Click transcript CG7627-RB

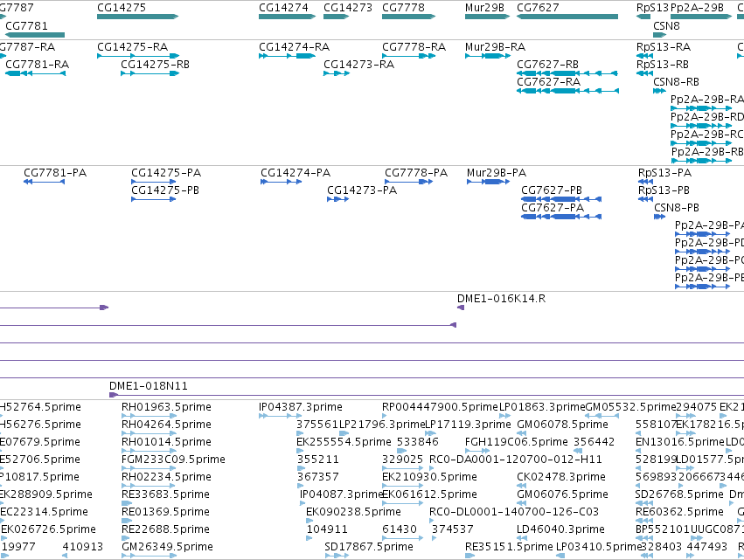[547, 65]
